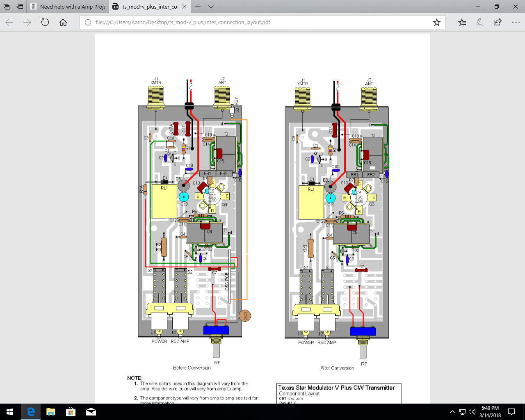Add this PDF page to favorites

click(x=436, y=22)
